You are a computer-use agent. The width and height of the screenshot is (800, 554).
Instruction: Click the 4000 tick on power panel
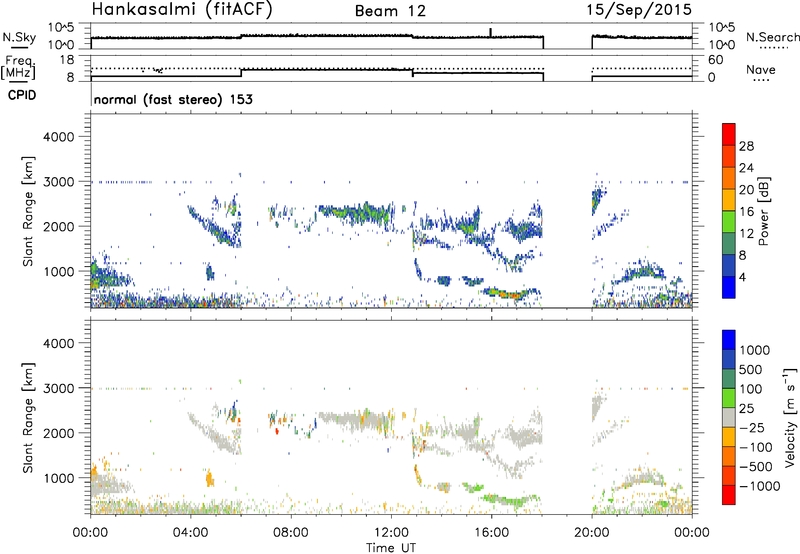click(59, 137)
